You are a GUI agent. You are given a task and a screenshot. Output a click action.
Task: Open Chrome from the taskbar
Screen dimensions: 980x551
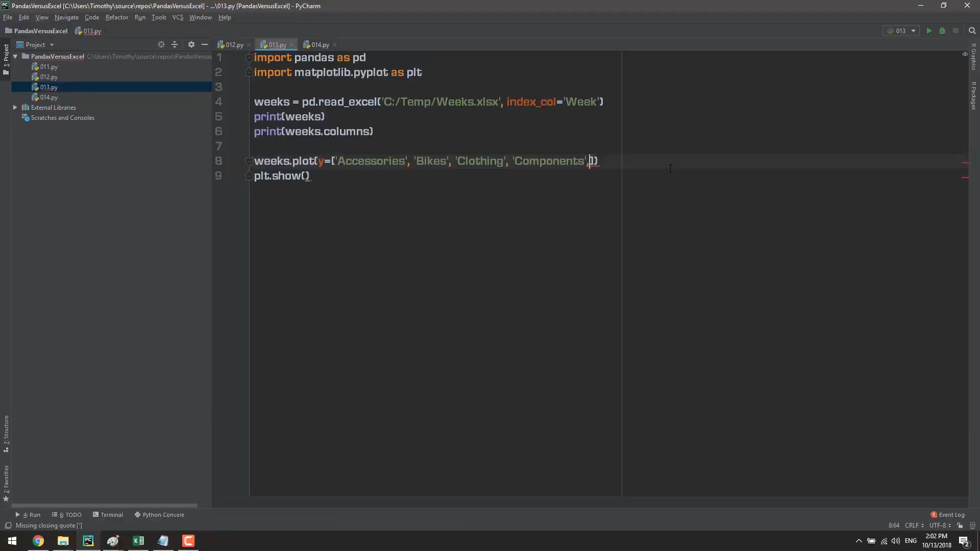pyautogui.click(x=38, y=541)
